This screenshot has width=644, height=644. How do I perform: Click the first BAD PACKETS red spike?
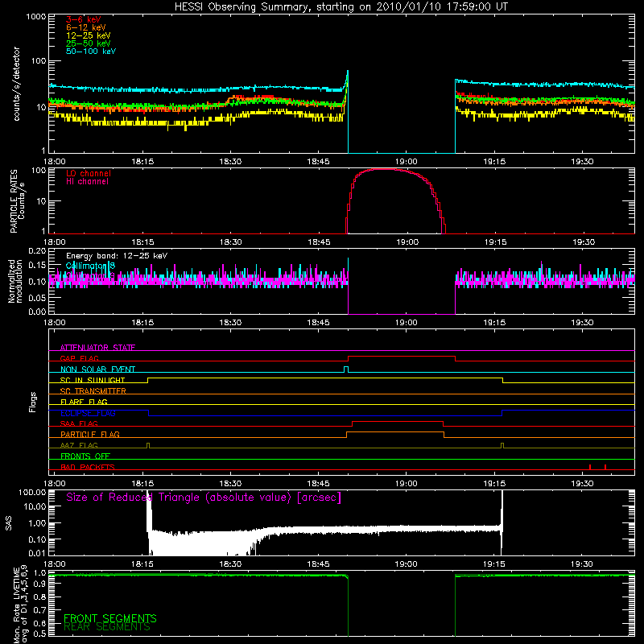590,467
